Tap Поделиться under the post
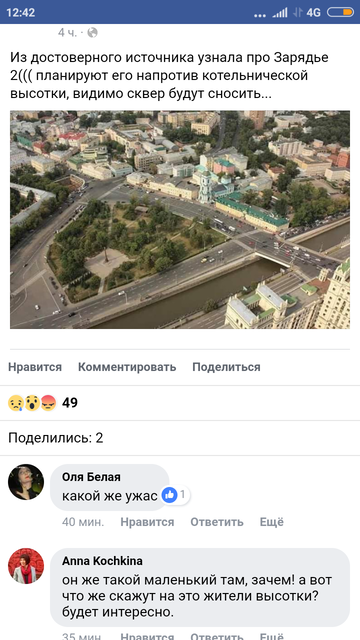360x640 pixels. tap(226, 367)
